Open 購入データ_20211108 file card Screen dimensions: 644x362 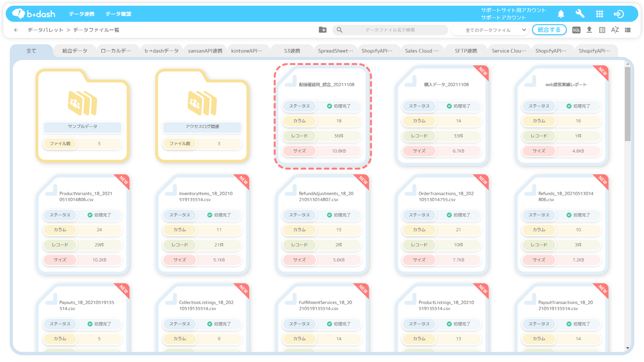(x=442, y=116)
